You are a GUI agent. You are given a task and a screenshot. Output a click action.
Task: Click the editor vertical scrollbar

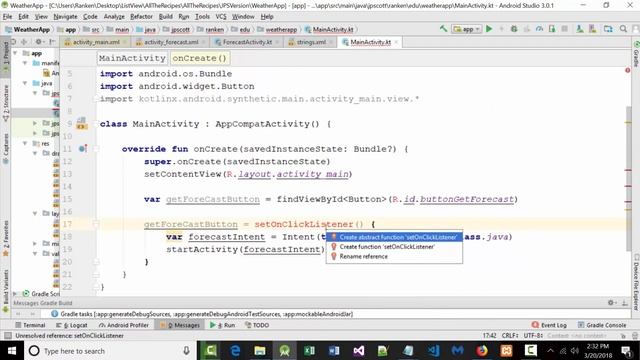[628, 179]
